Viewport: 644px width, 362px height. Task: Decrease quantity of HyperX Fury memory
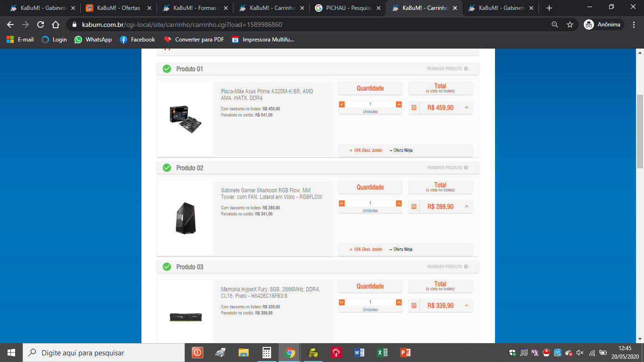click(x=342, y=302)
